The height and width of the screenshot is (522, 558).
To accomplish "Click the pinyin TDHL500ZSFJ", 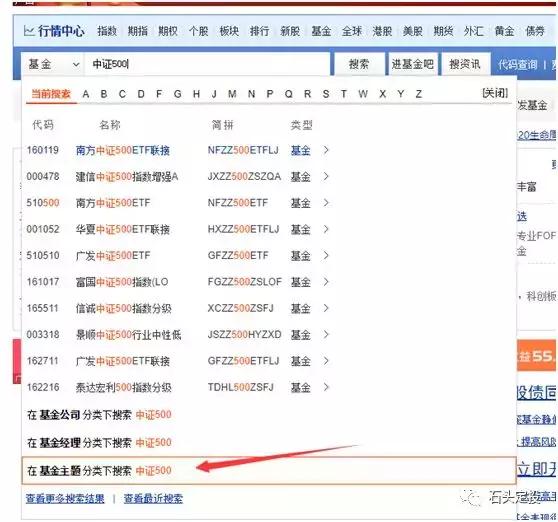I will click(241, 387).
